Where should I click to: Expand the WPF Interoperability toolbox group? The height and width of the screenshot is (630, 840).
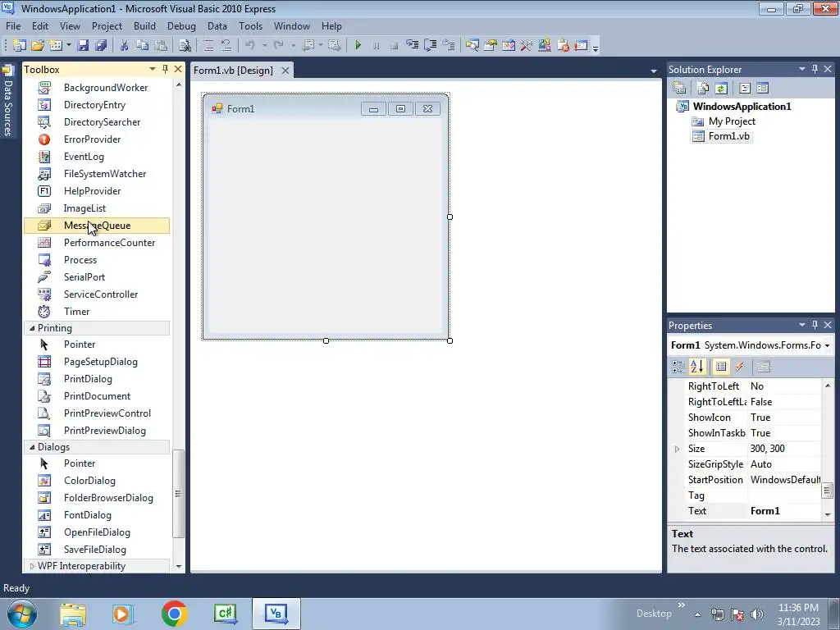point(32,566)
